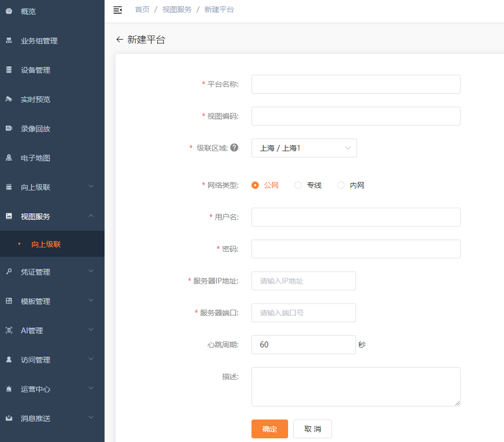
Task: Focus the 密码 input field
Action: click(356, 249)
